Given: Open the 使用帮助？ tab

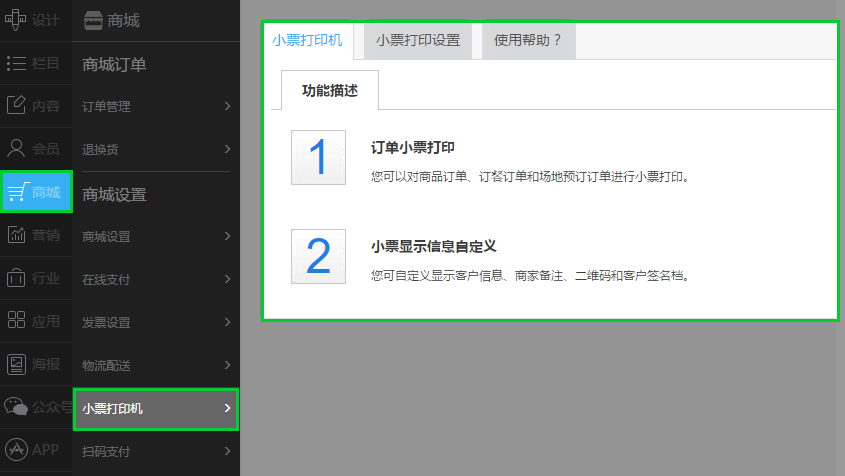Looking at the screenshot, I should coord(528,41).
